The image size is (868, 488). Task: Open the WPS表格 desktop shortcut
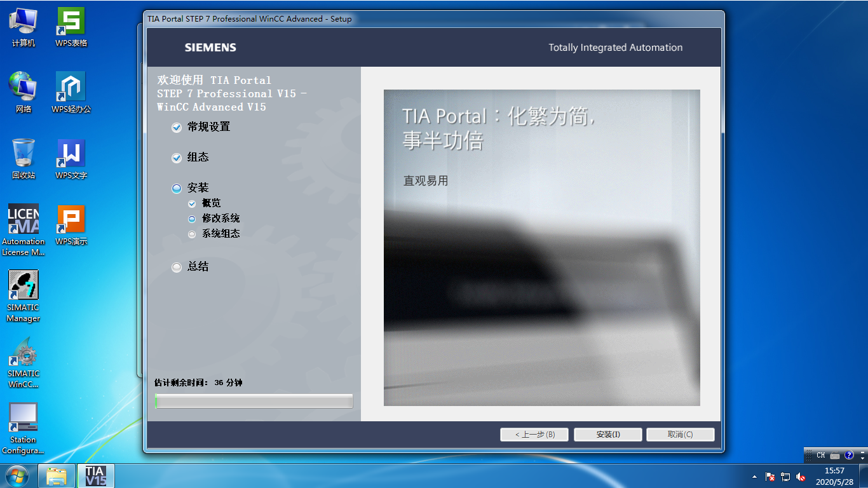coord(71,27)
